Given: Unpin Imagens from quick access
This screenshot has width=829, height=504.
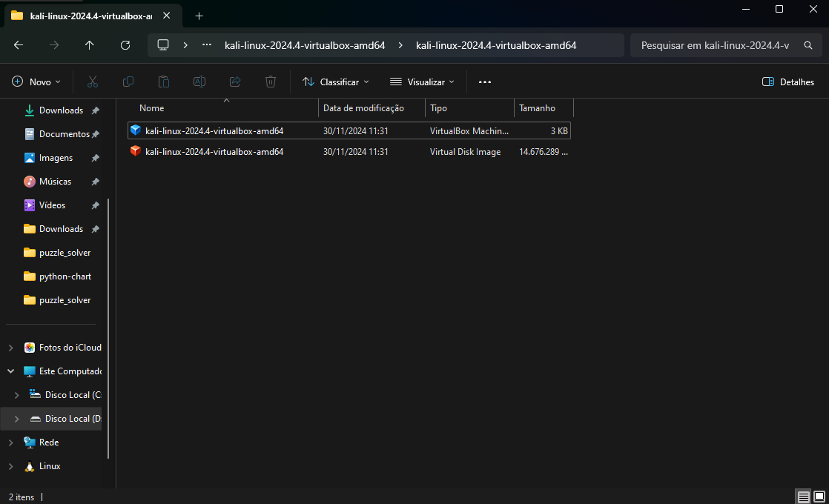Looking at the screenshot, I should (96, 158).
